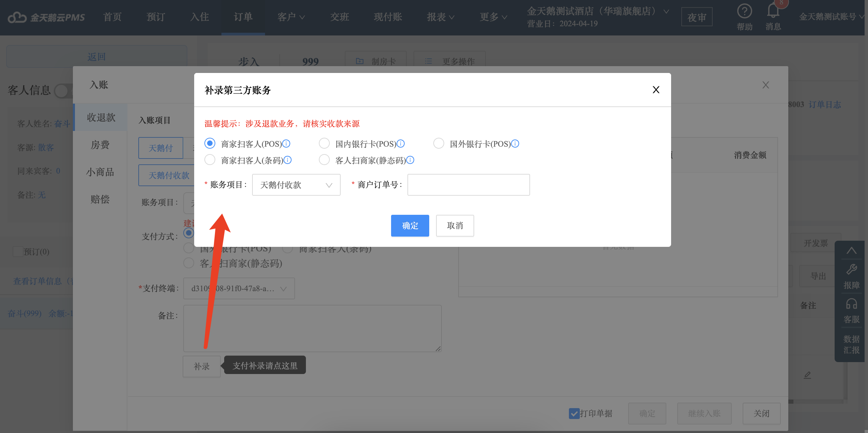Image resolution: width=868 pixels, height=433 pixels.
Task: Toggle the 预订(0) checkbox
Action: (18, 252)
